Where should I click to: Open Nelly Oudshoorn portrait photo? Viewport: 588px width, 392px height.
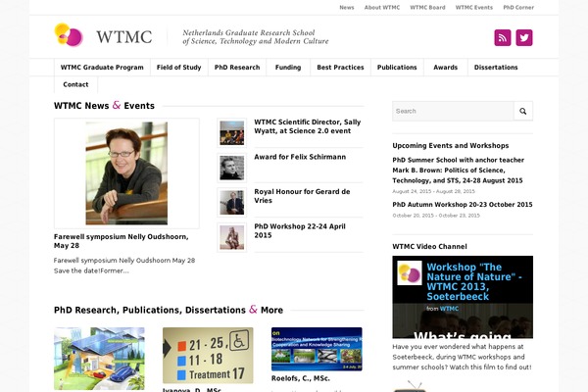click(126, 173)
